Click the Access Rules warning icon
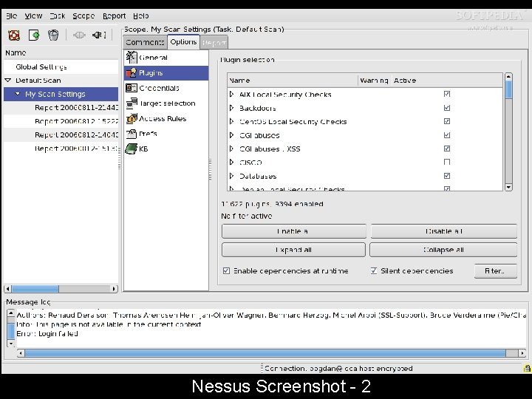This screenshot has height=399, width=532. pos(132,118)
